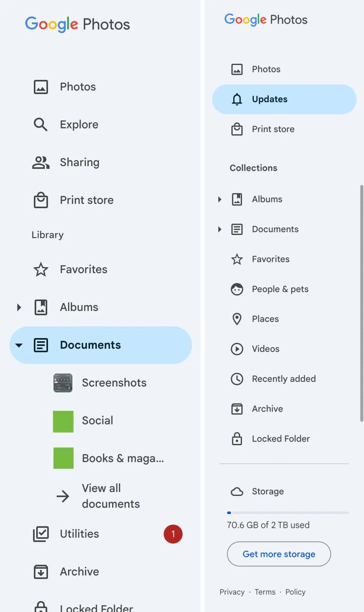Open Videos via the play icon
This screenshot has width=364, height=612.
237,349
